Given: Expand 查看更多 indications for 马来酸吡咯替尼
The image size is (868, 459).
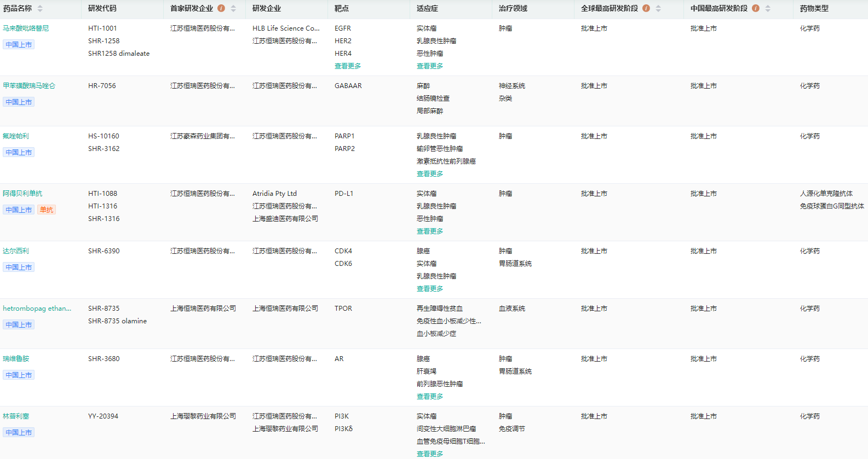Looking at the screenshot, I should click(430, 66).
